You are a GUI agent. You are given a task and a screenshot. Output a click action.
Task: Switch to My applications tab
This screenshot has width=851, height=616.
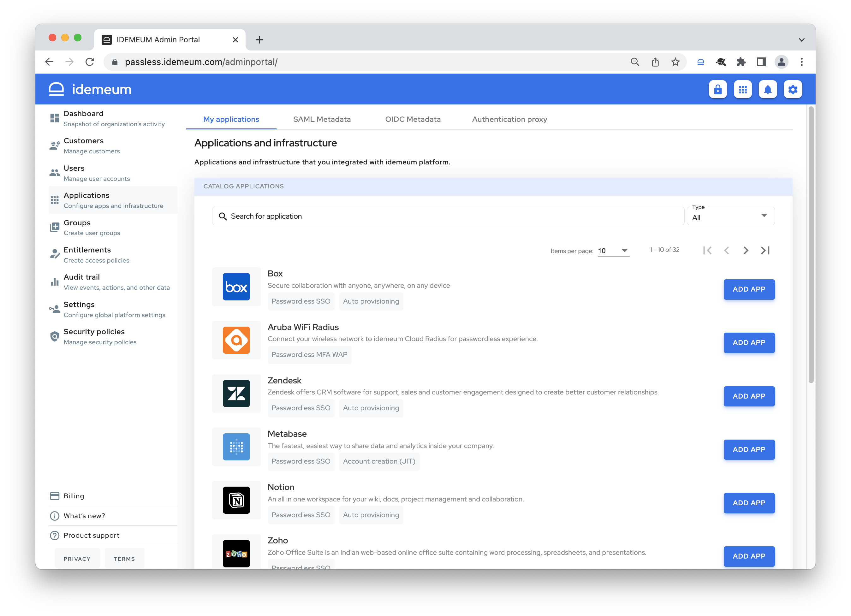click(x=231, y=119)
